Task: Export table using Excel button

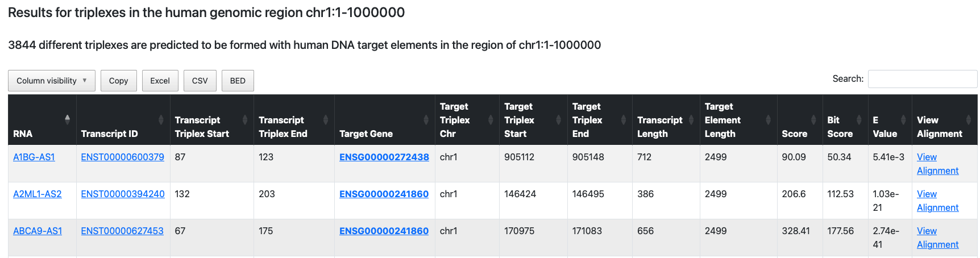Action: click(160, 81)
